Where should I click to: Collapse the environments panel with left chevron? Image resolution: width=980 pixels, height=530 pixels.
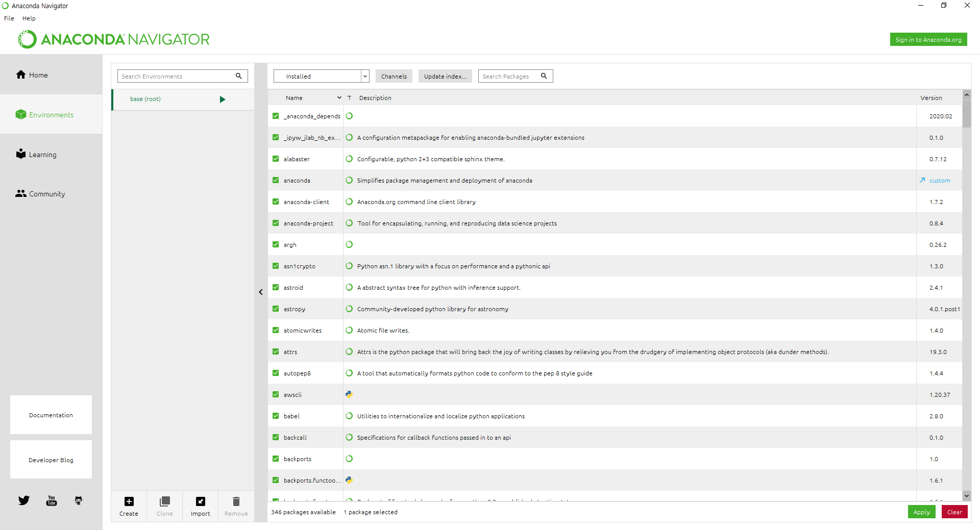click(x=261, y=292)
